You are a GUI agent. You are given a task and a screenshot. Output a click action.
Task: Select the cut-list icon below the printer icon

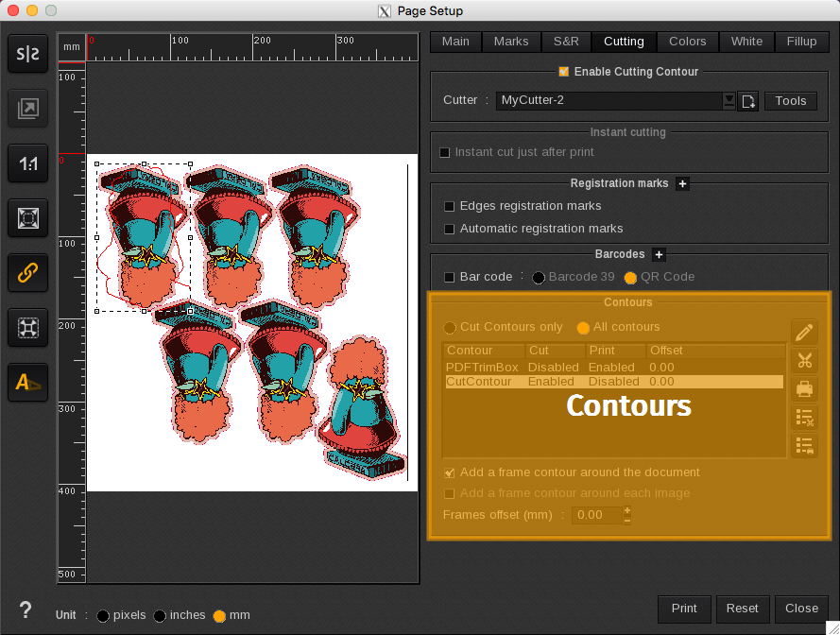804,418
